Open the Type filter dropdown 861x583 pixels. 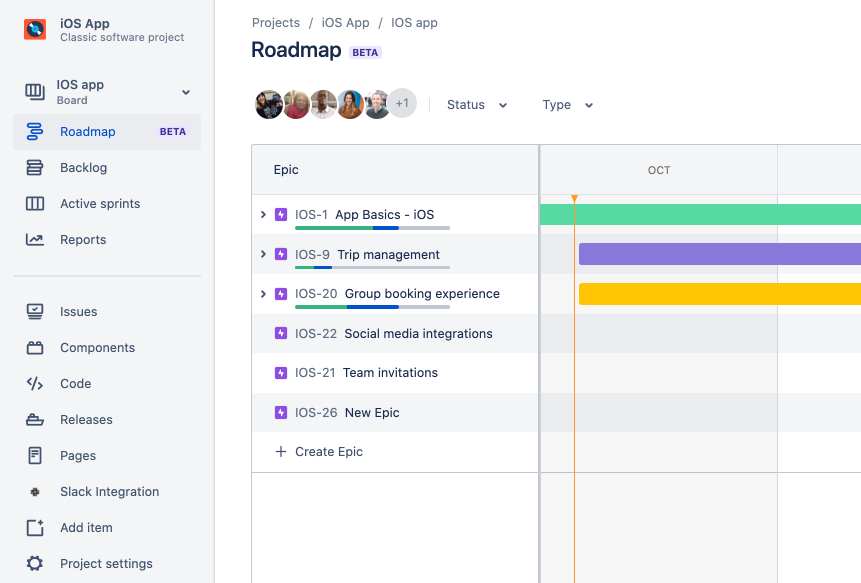click(567, 104)
